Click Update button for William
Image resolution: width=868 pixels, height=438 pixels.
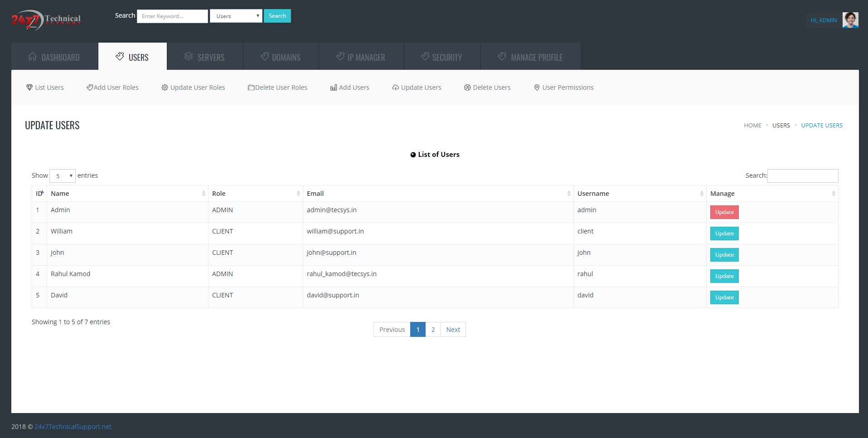(724, 234)
